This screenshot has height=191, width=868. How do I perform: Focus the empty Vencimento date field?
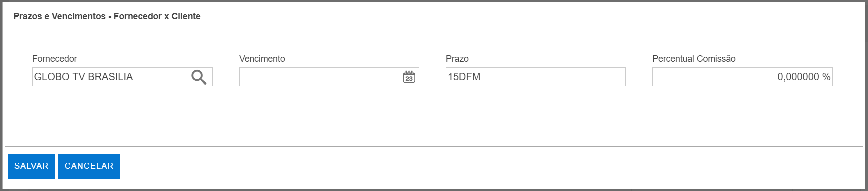pos(320,77)
